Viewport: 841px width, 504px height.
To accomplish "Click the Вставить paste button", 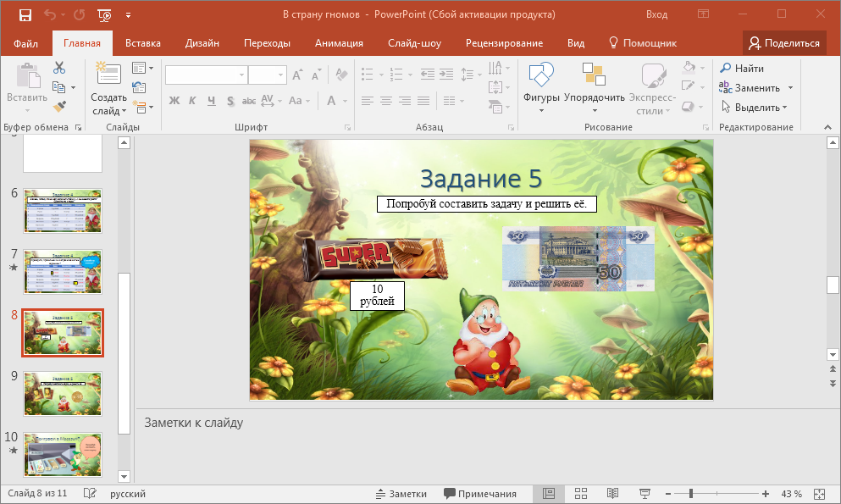I will (27, 86).
